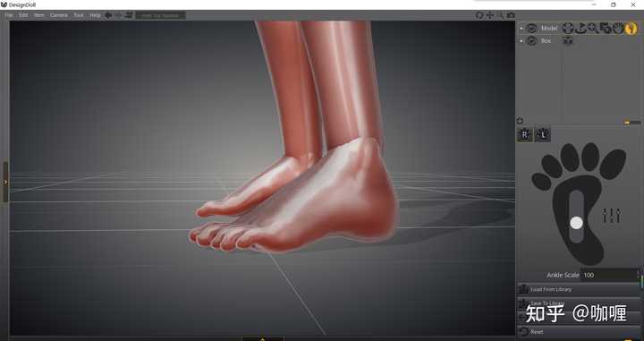Open the Edit menu
Image resolution: width=644 pixels, height=341 pixels.
(x=23, y=15)
